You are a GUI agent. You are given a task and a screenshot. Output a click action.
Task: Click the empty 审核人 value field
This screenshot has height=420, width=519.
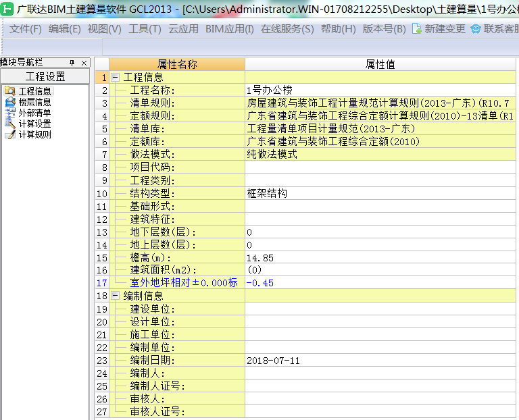(x=380, y=399)
